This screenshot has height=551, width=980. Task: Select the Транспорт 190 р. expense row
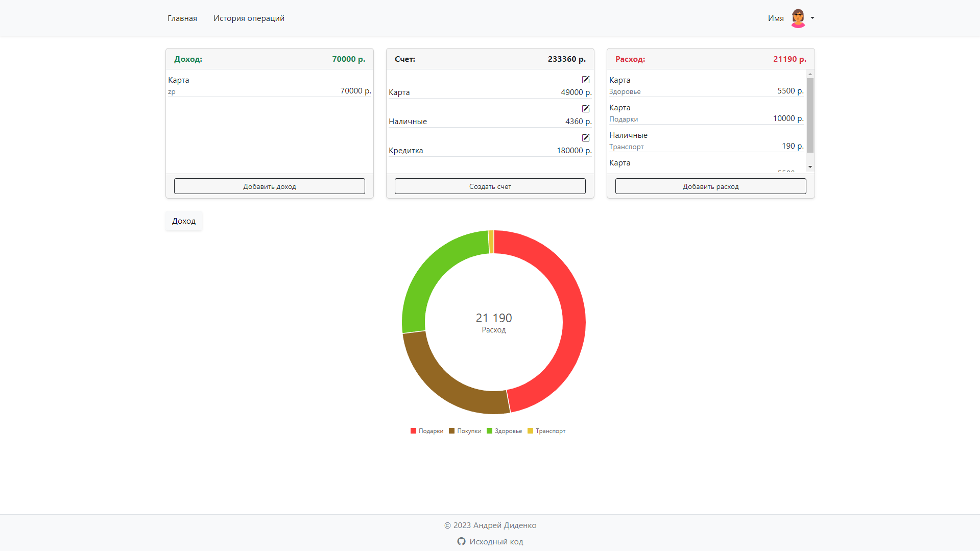point(706,140)
